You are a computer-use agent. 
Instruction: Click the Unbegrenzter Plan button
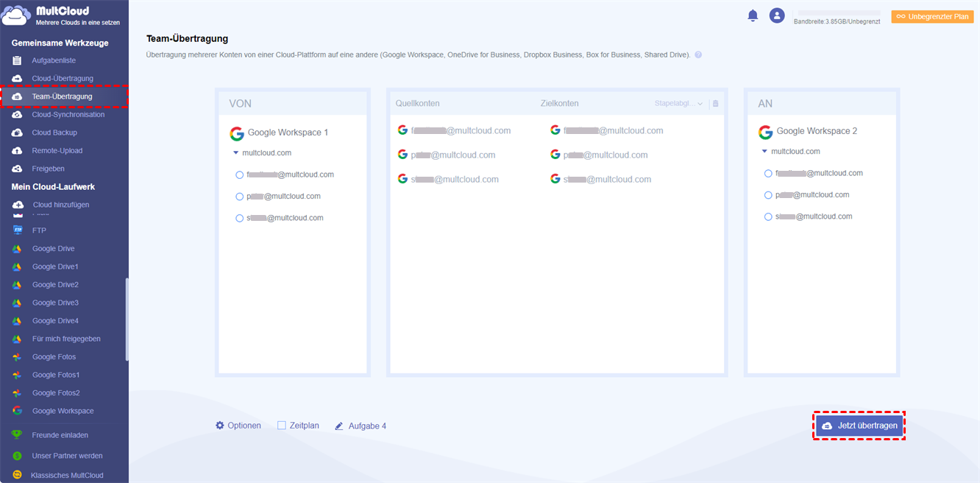tap(932, 16)
